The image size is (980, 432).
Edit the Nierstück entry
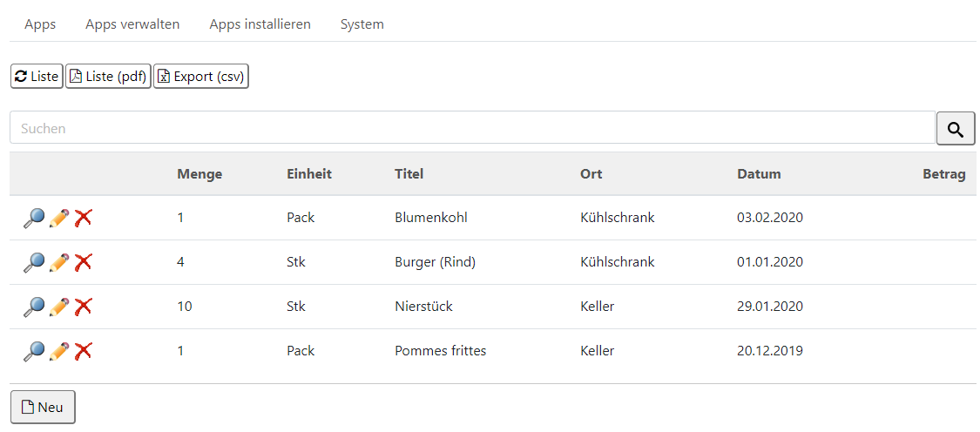[x=58, y=307]
